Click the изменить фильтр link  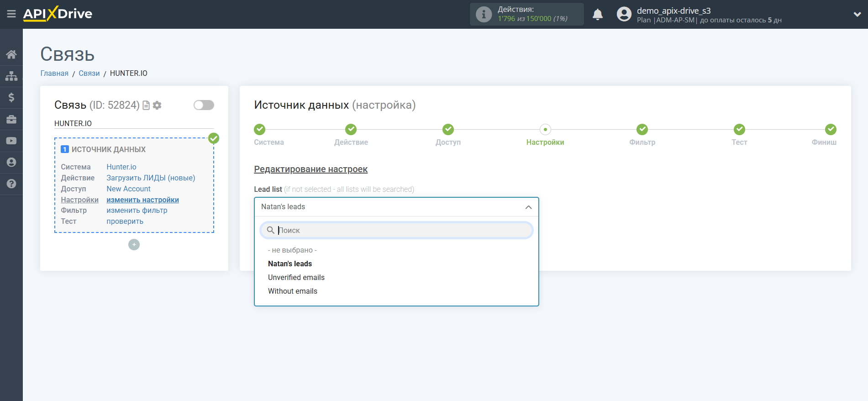pyautogui.click(x=137, y=211)
